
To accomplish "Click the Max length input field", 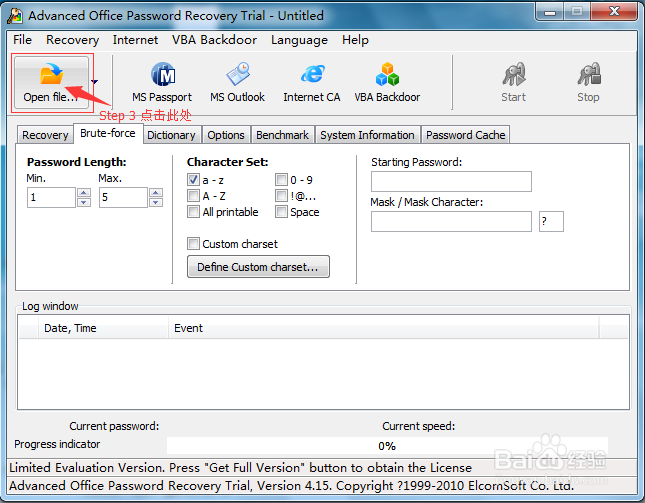I will [x=123, y=197].
